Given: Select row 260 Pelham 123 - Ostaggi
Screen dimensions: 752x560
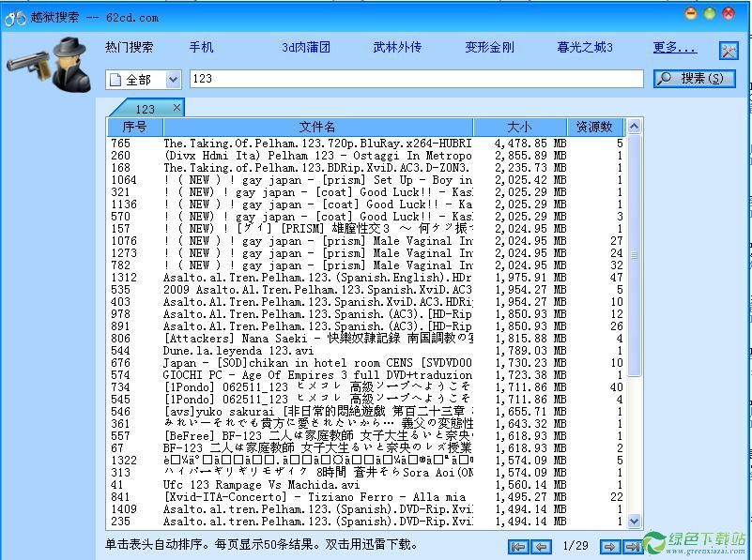Looking at the screenshot, I should [366, 156].
